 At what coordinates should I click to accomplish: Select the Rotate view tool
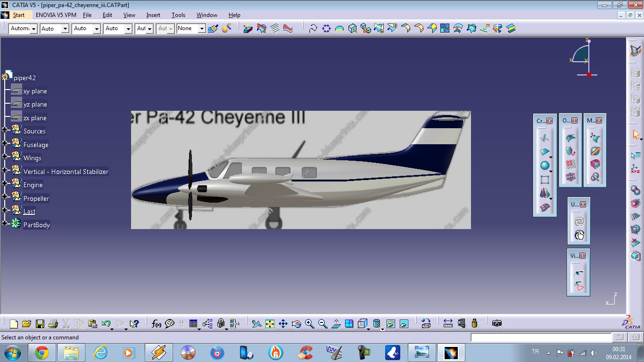click(296, 324)
